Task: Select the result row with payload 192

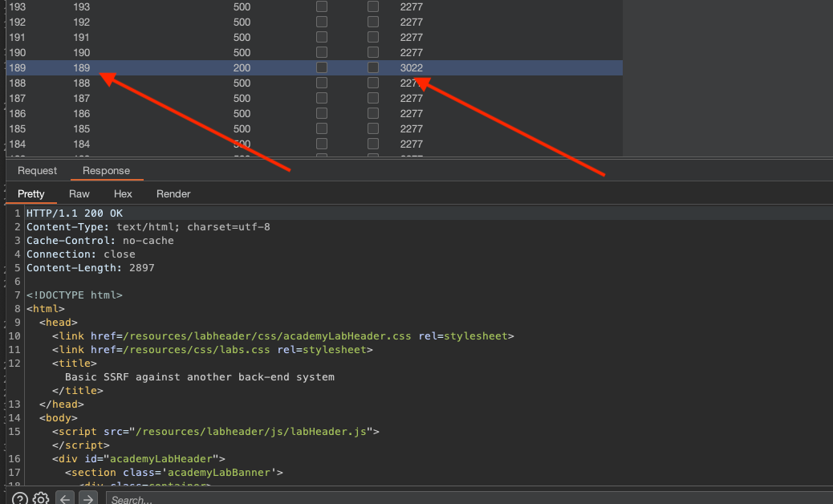Action: coord(82,22)
